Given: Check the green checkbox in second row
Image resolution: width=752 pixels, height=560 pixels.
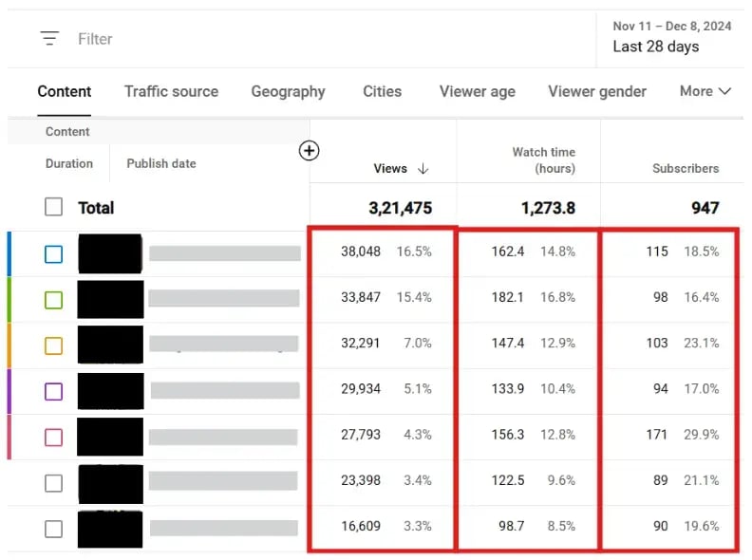Looking at the screenshot, I should coord(54,300).
